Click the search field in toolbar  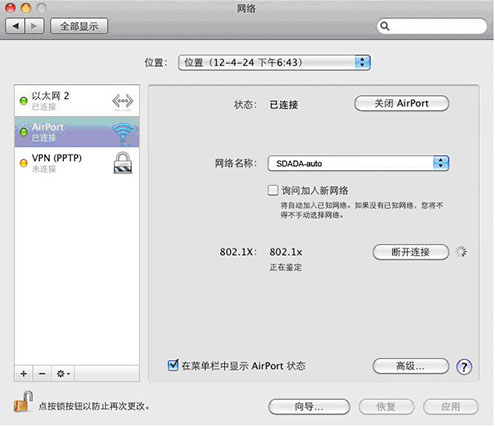(x=432, y=26)
